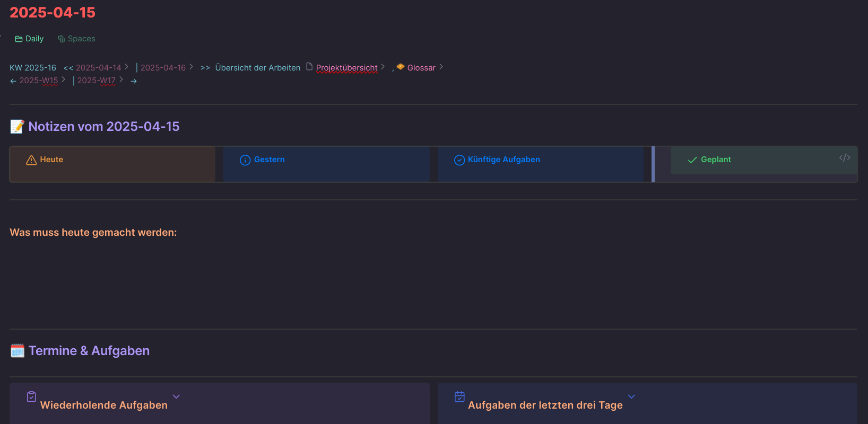Click the Daily folder icon

click(19, 39)
